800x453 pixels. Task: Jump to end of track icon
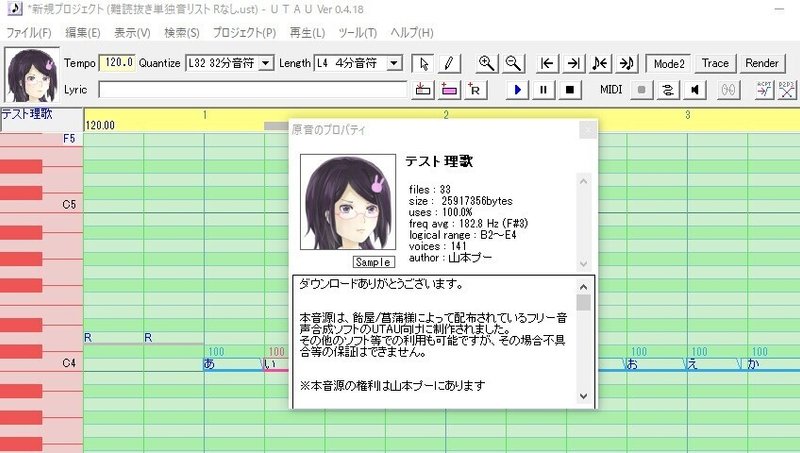(573, 63)
